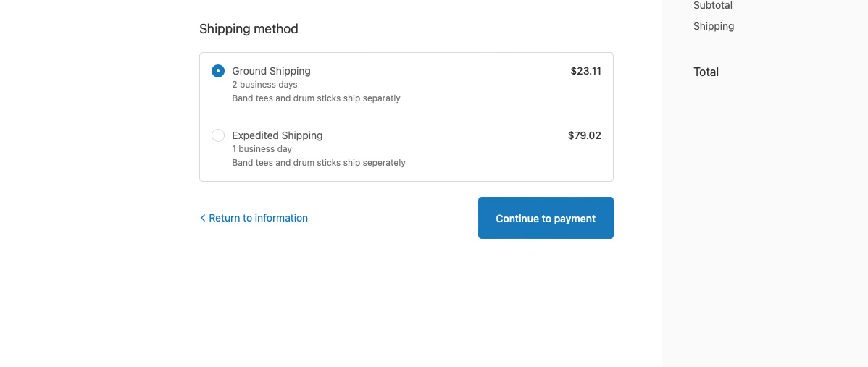
Task: Open the Return to information link
Action: [x=258, y=218]
